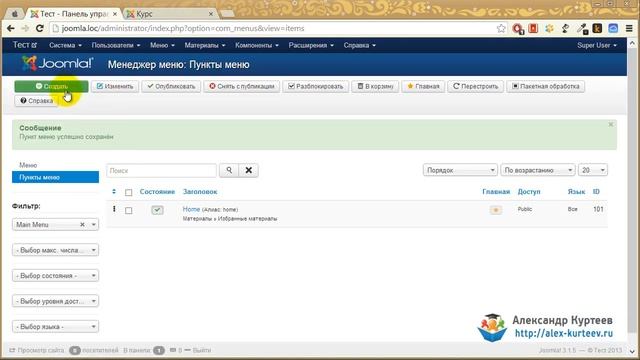The image size is (640, 360).
Task: Click the black K extension icon
Action: tap(597, 29)
